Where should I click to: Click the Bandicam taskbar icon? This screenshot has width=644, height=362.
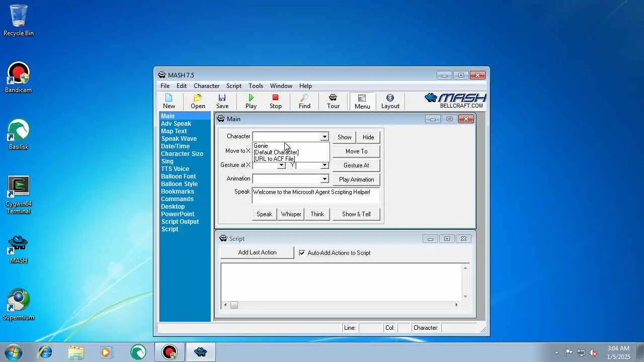170,352
